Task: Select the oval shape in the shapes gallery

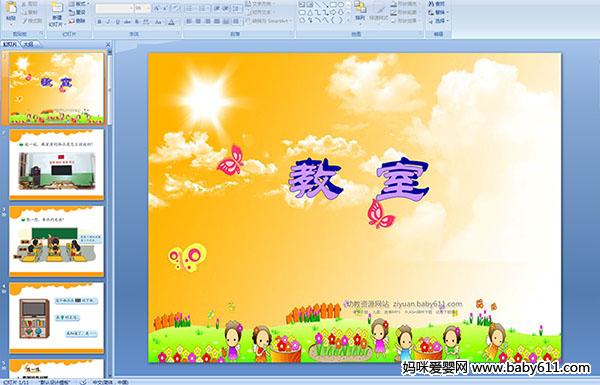Action: click(x=341, y=5)
